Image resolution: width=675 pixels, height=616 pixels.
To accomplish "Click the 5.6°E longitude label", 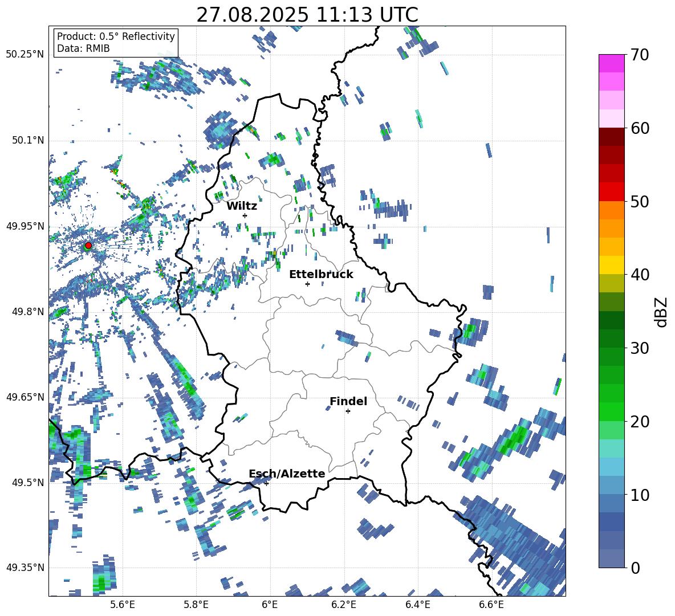I will (x=123, y=605).
